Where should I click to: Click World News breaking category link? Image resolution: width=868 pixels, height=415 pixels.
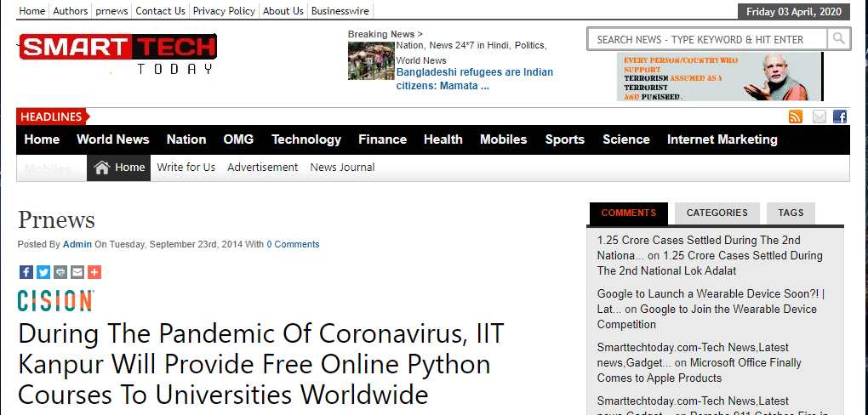click(x=421, y=60)
